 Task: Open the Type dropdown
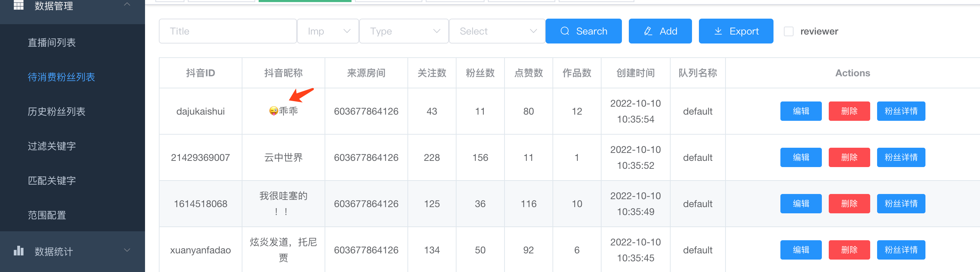[x=404, y=31]
